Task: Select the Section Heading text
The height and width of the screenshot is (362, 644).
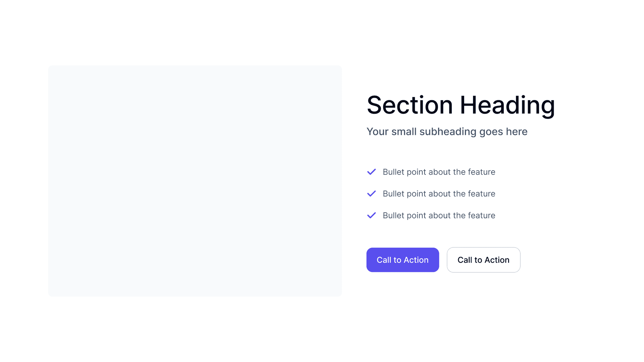Action: (460, 105)
